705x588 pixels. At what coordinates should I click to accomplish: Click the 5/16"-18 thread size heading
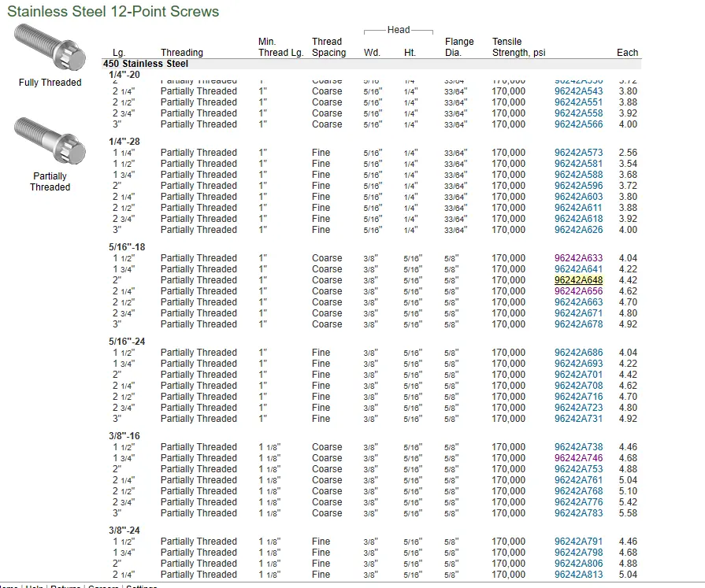coord(127,247)
